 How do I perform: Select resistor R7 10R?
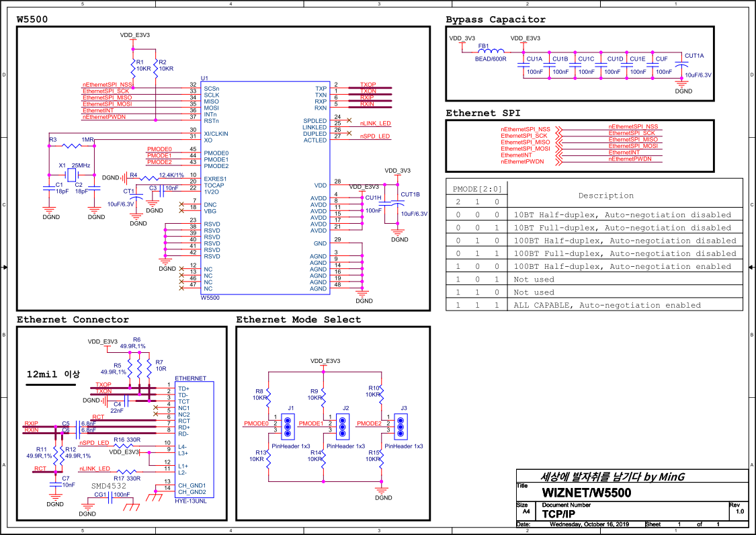(150, 368)
